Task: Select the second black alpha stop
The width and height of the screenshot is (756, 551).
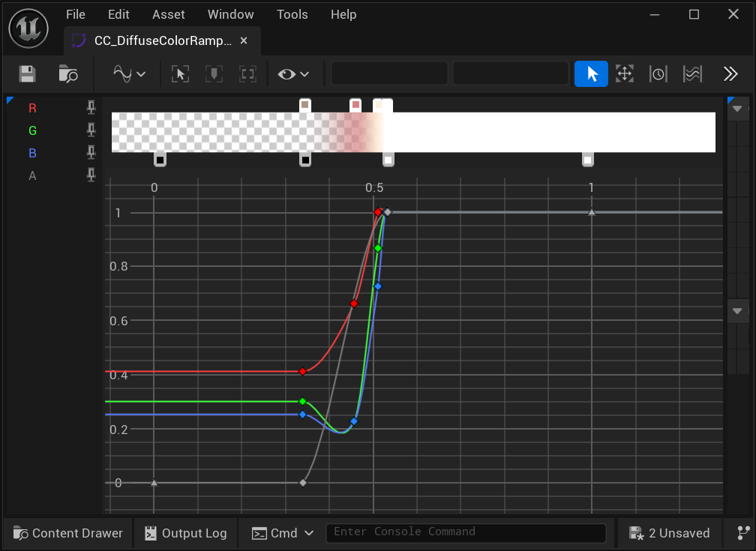Action: point(305,160)
